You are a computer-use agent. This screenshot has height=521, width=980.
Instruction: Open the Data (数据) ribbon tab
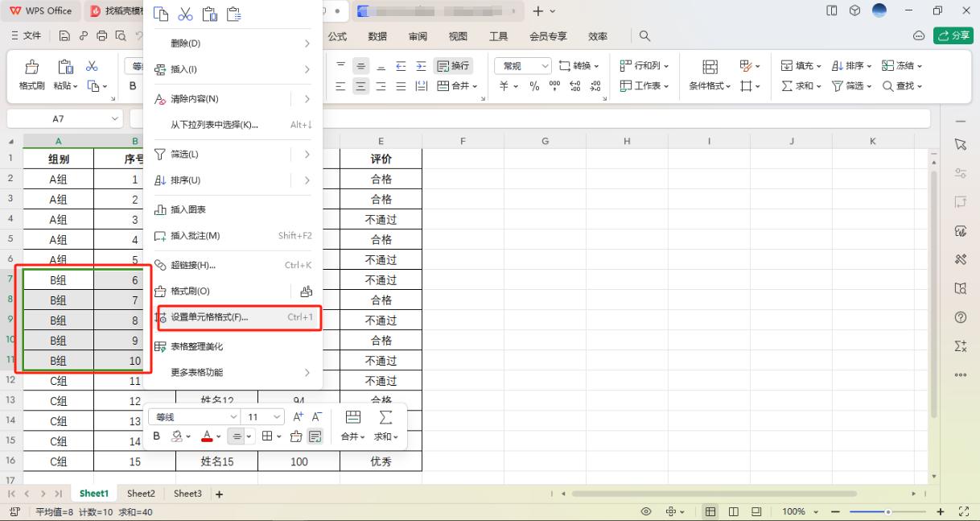pyautogui.click(x=377, y=36)
